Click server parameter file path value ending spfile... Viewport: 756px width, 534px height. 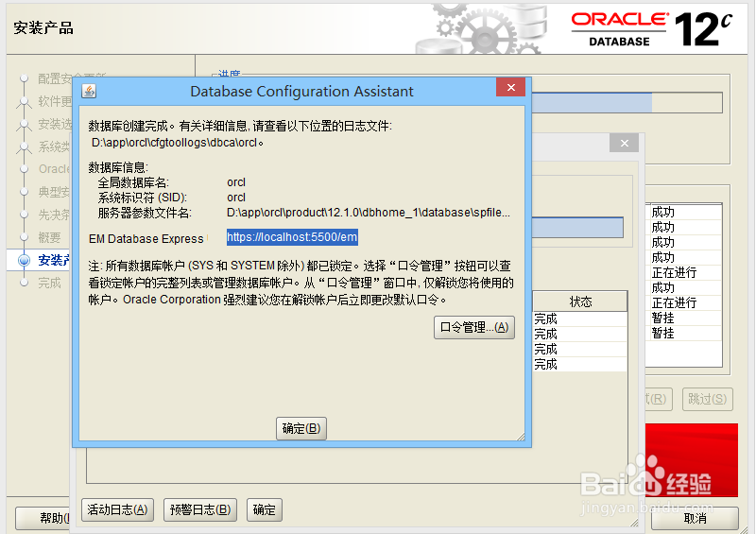point(368,213)
